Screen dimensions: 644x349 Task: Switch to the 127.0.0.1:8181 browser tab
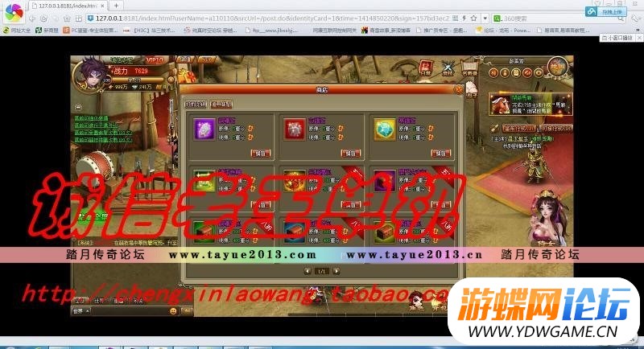point(69,6)
